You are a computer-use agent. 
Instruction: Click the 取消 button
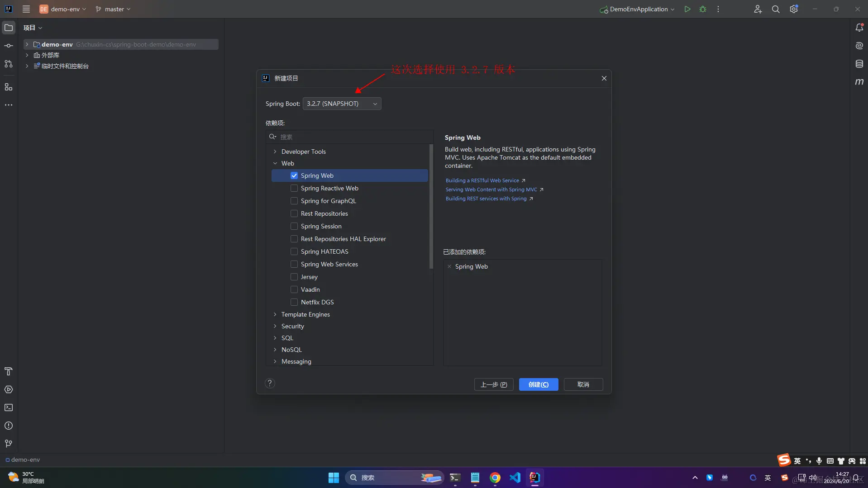pyautogui.click(x=583, y=384)
